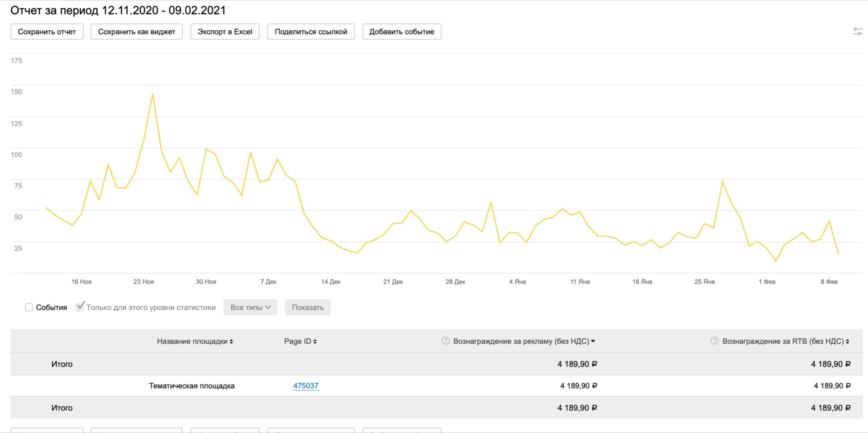
Task: Sort by Page ID arrows icon
Action: click(x=315, y=341)
